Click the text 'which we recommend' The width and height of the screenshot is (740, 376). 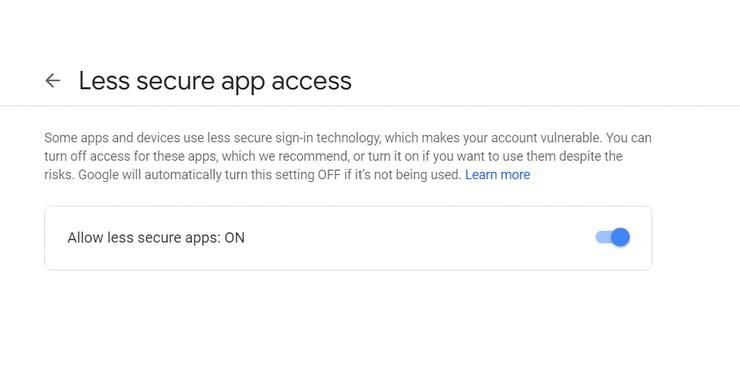tap(285, 156)
